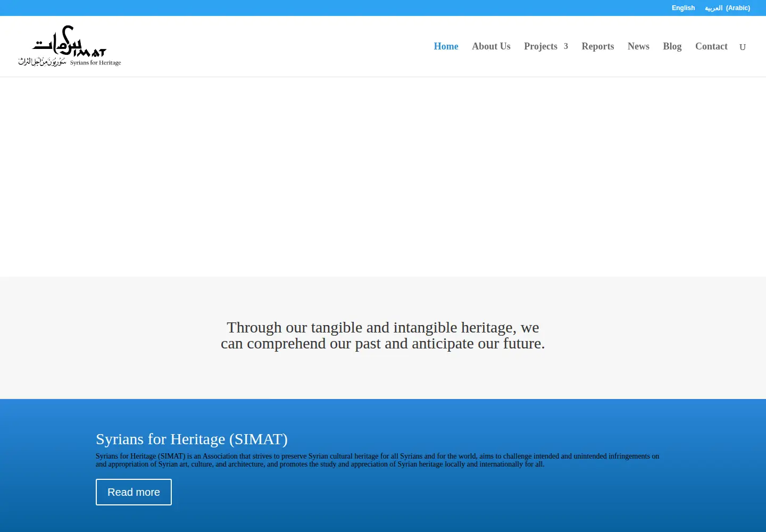Click the Read more button
766x532 pixels.
click(x=134, y=492)
